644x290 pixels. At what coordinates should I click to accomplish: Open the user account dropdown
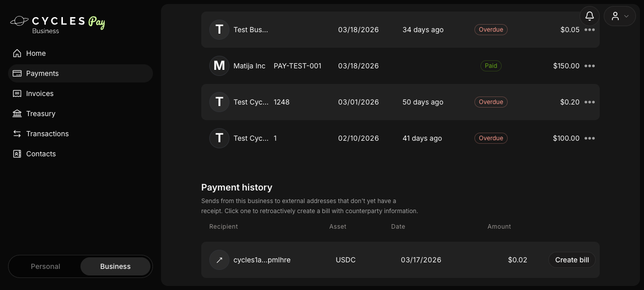pyautogui.click(x=620, y=16)
